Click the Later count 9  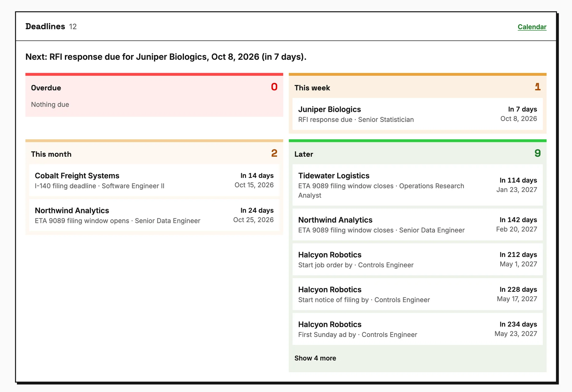[x=537, y=153]
